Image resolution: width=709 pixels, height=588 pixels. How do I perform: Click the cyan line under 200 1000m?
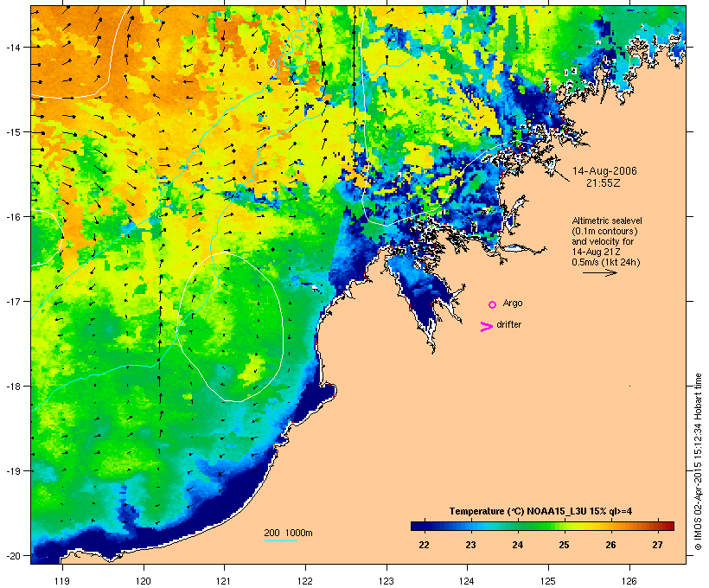click(x=280, y=541)
